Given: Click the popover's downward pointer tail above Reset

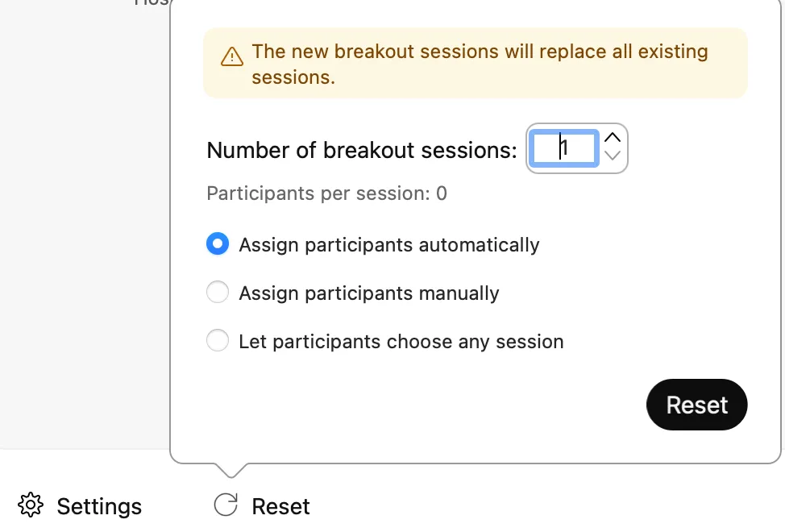Looking at the screenshot, I should pos(230,469).
